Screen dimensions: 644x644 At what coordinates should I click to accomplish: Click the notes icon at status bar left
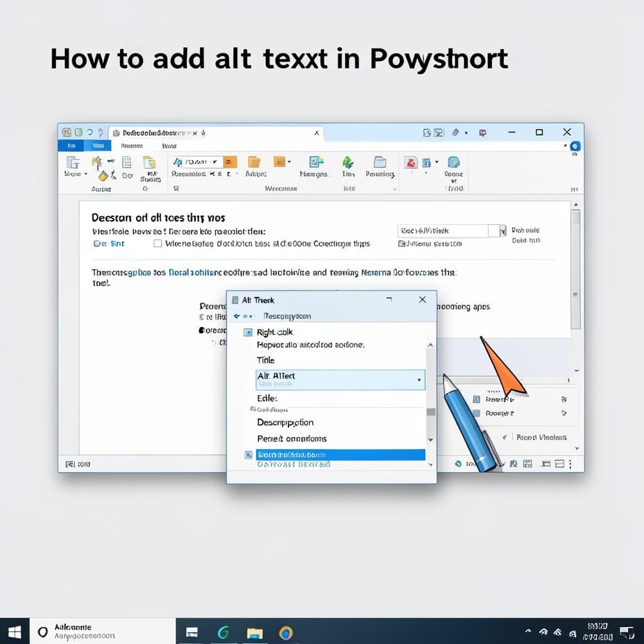tap(70, 464)
